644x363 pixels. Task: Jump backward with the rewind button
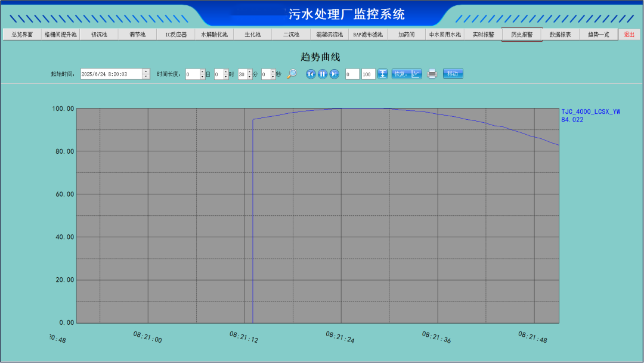coord(311,74)
